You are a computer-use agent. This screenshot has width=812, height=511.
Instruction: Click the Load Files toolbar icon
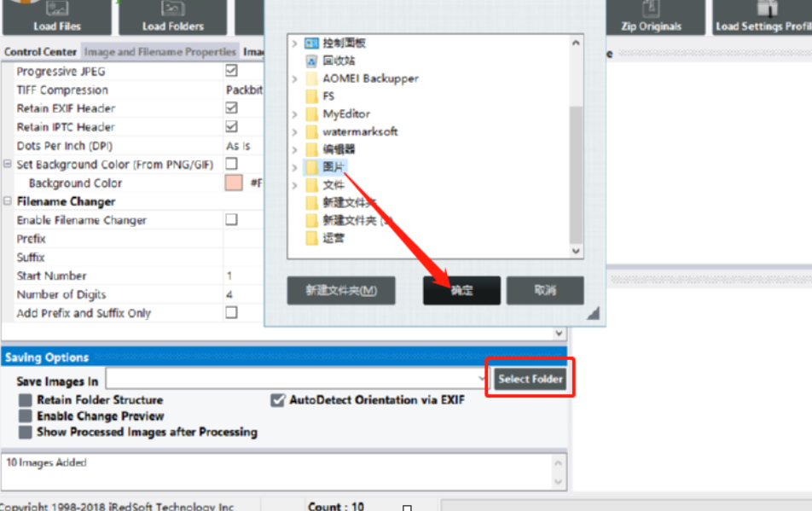[x=57, y=17]
